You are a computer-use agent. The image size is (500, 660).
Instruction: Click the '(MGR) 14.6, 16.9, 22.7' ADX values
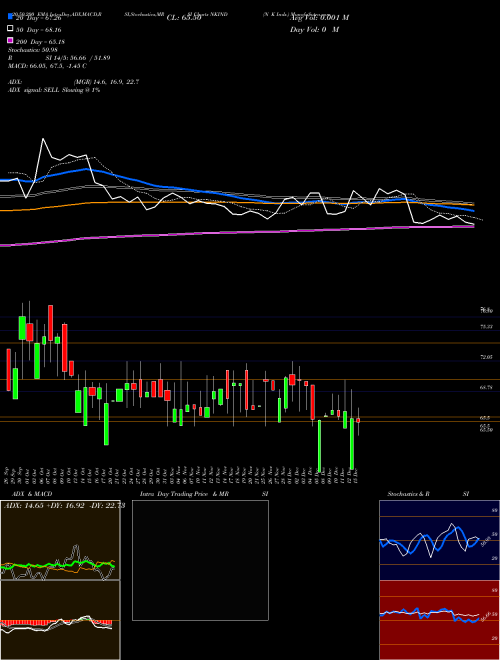pos(106,82)
